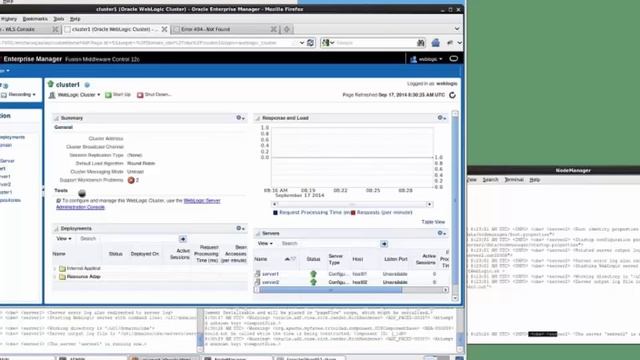Open the NodeManager window Terminal menu
640x360 pixels.
(x=514, y=180)
